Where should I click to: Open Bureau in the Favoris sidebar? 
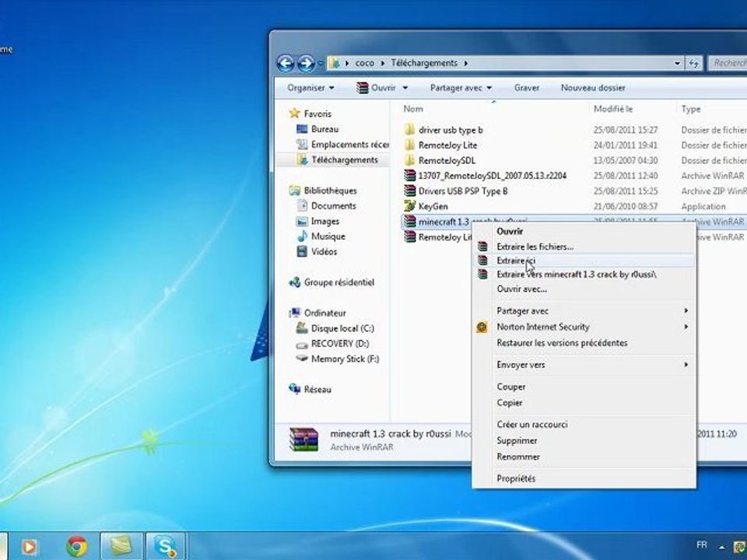[x=324, y=129]
